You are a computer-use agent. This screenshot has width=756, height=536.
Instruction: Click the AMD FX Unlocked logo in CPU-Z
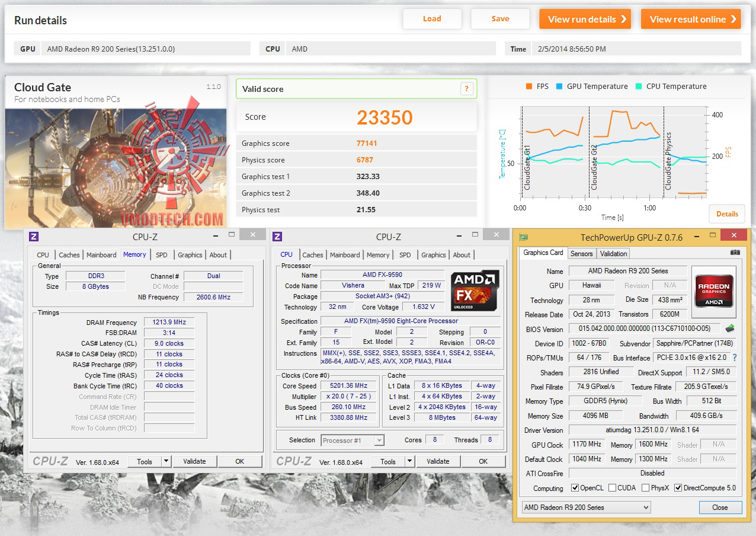(x=475, y=291)
